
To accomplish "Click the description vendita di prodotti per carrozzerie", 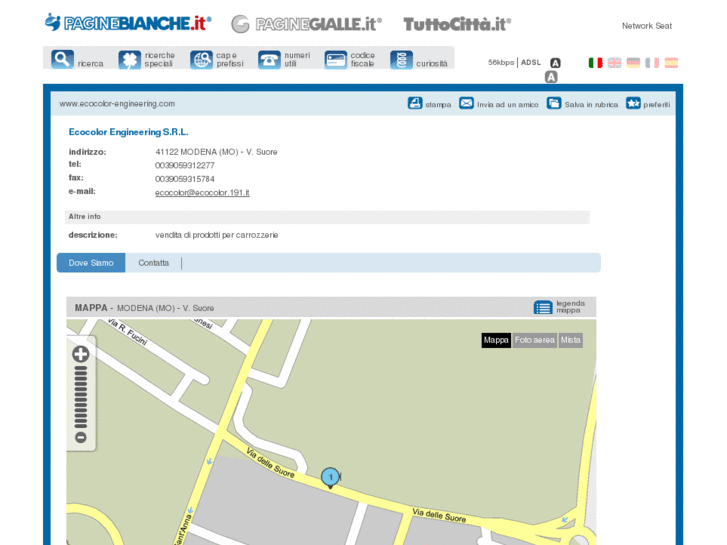I will [x=217, y=235].
